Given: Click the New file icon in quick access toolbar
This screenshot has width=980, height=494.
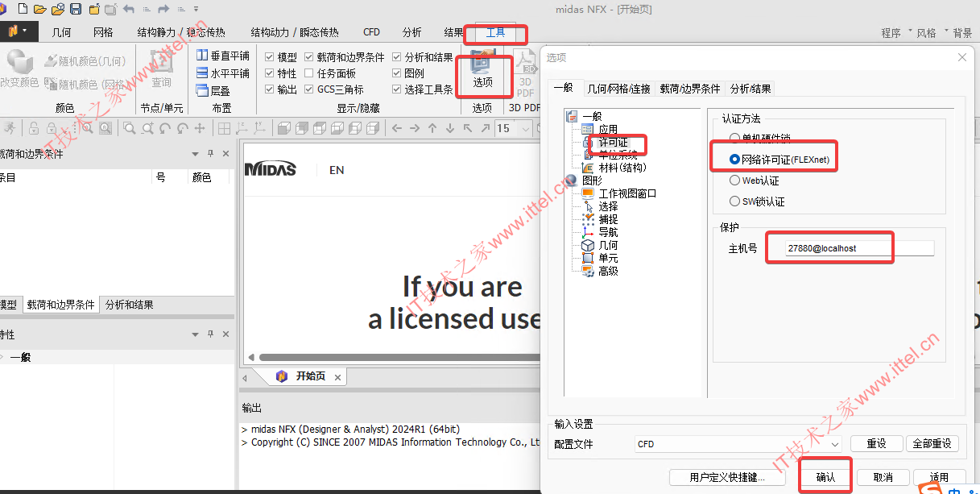Looking at the screenshot, I should [x=22, y=9].
